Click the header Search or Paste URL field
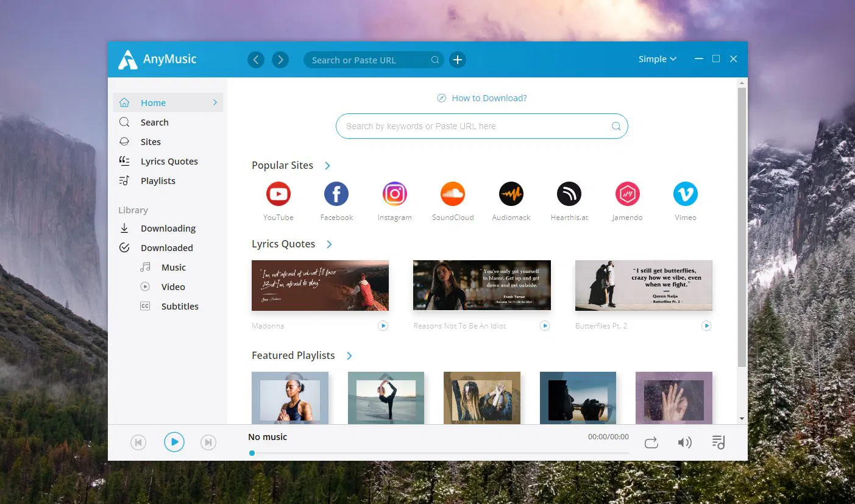 tap(374, 60)
